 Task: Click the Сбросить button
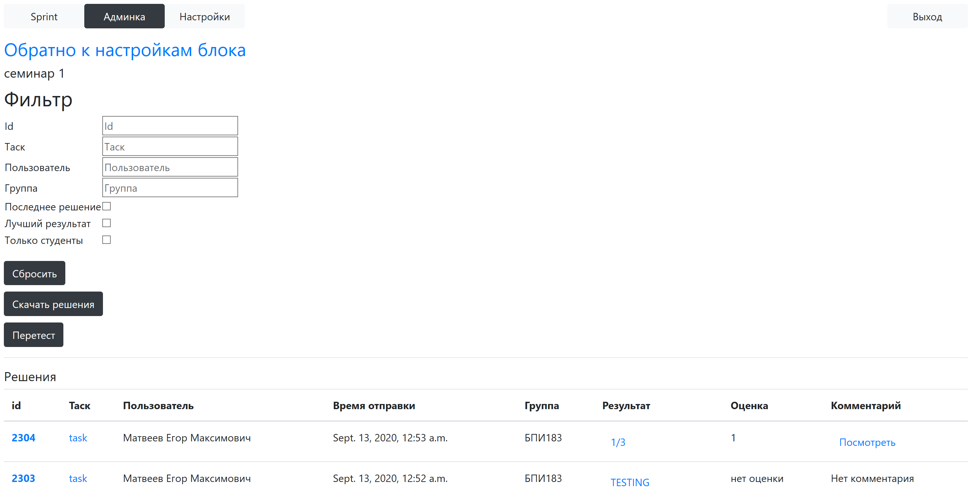tap(35, 274)
